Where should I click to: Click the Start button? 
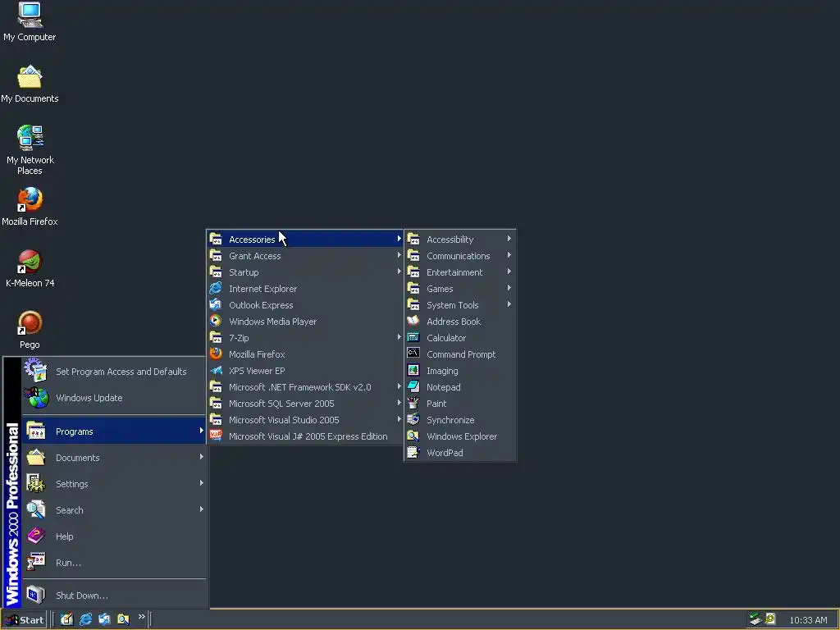[x=24, y=620]
